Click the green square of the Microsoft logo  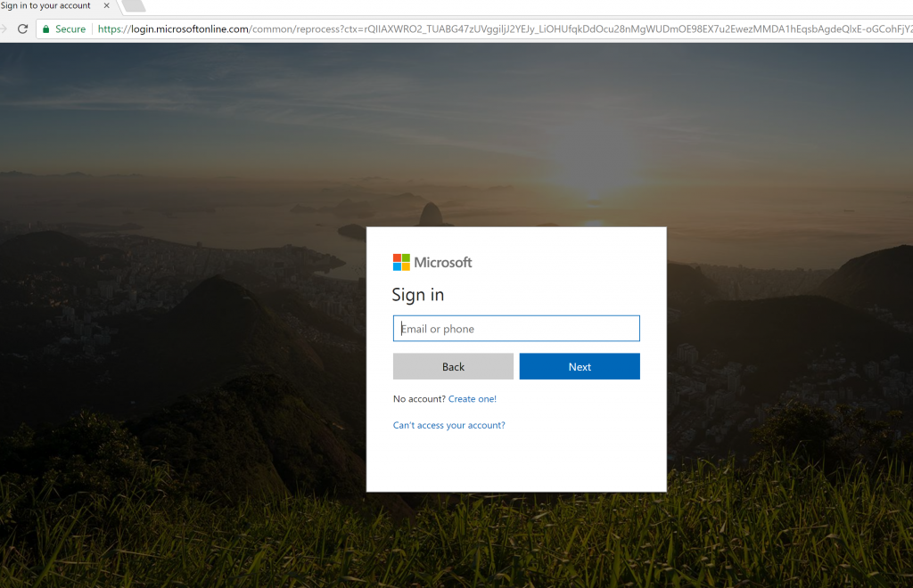405,257
